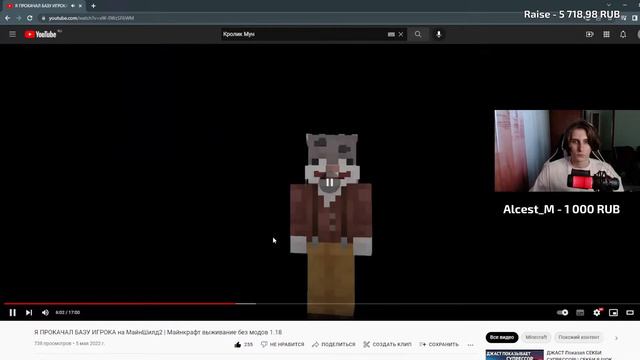
Task: Skip to the next video
Action: [29, 313]
